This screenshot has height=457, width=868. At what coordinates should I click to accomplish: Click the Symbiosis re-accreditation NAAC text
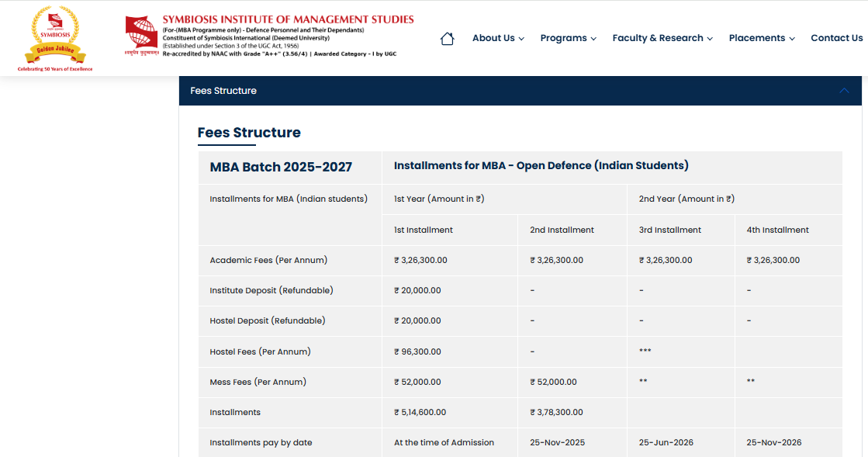[278, 54]
